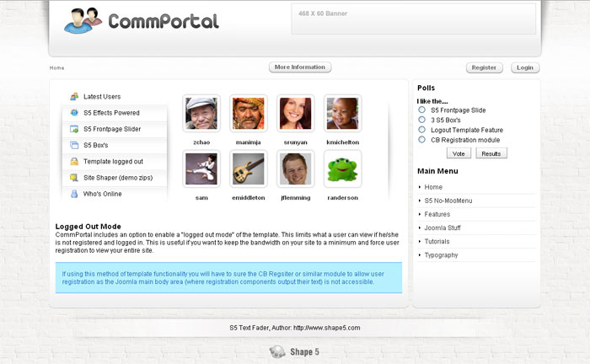Submit the poll with Vote button
This screenshot has width=590, height=364.
pyautogui.click(x=459, y=153)
